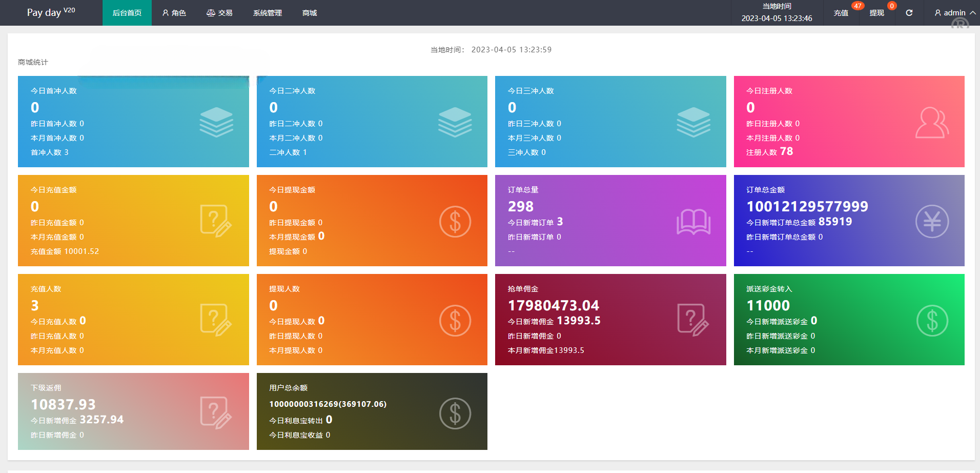Click the Pay day V20 logo
980x473 pixels.
[x=51, y=12]
